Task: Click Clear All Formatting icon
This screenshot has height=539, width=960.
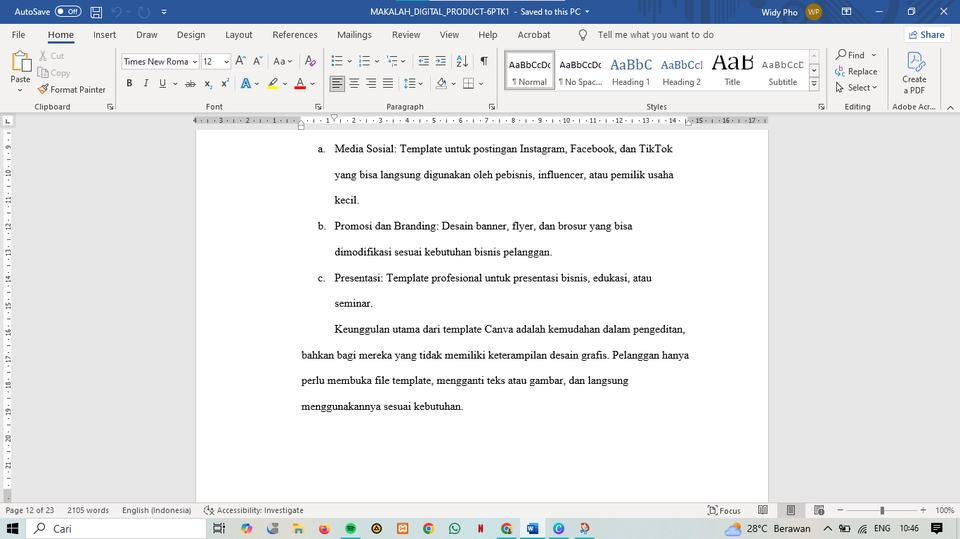Action: 310,61
